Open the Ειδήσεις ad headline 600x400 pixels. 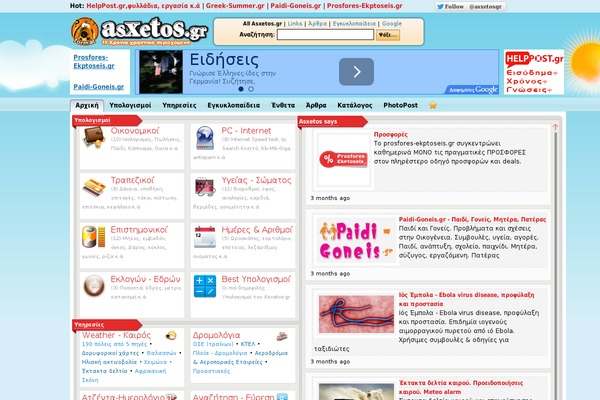pos(224,60)
